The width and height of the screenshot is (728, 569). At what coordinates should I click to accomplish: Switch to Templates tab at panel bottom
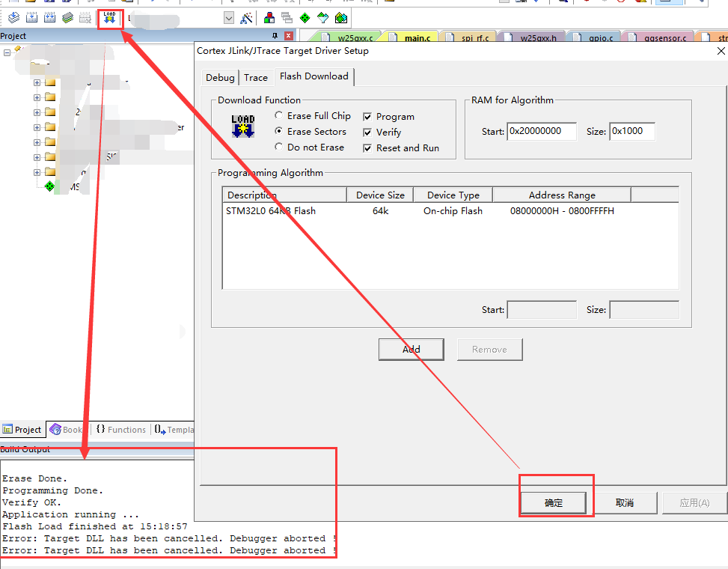tap(174, 430)
